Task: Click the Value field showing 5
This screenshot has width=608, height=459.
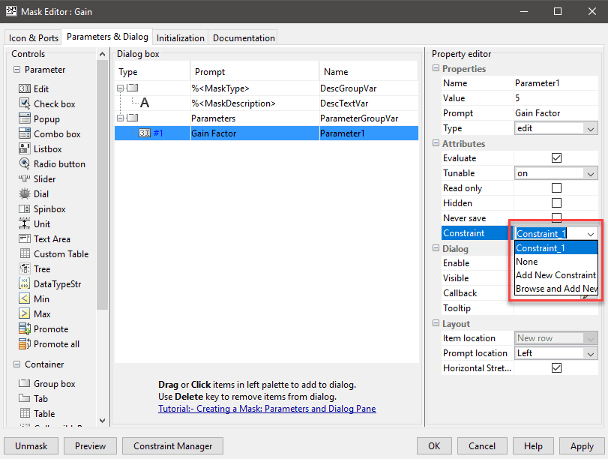Action: (x=556, y=98)
